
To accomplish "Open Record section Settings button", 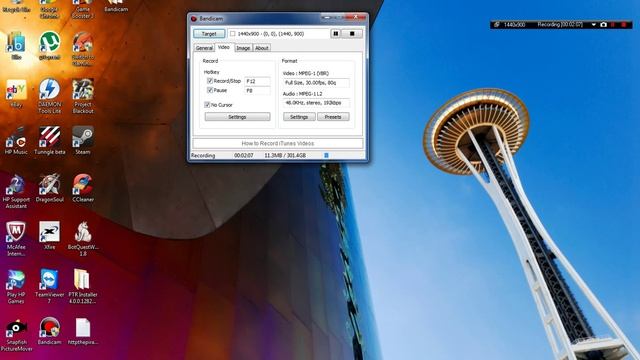I will point(237,117).
